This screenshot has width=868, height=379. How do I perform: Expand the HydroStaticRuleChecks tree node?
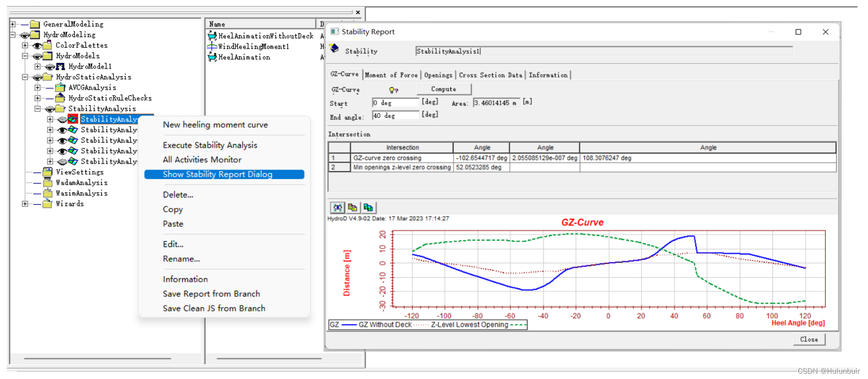pos(37,98)
